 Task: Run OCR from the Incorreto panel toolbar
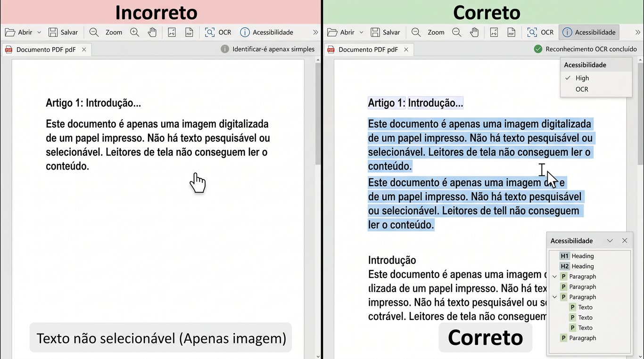click(218, 33)
